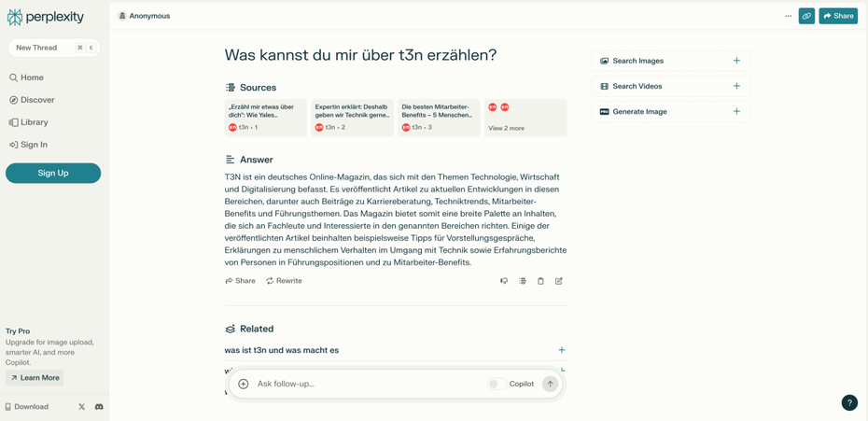The height and width of the screenshot is (421, 868).
Task: Go to Home in sidebar
Action: 26,77
